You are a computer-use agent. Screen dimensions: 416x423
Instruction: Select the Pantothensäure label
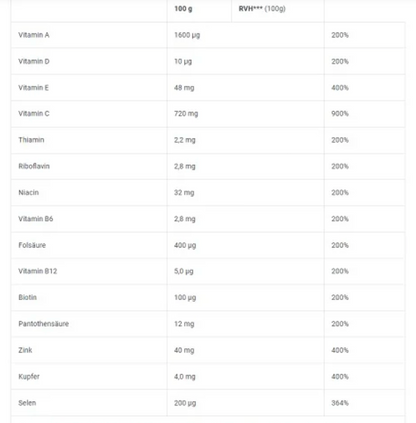pyautogui.click(x=44, y=324)
